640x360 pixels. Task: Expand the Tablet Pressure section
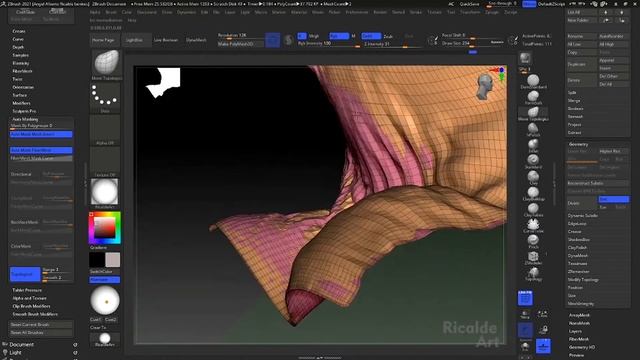pyautogui.click(x=27, y=290)
